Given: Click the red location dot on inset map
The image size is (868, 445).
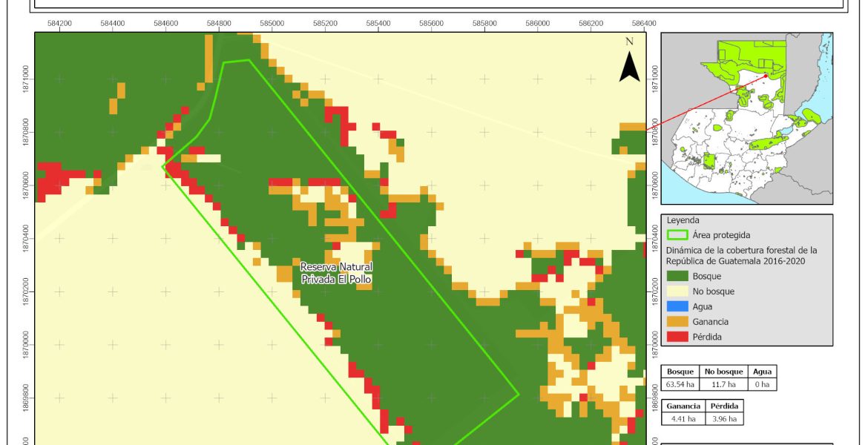Looking at the screenshot, I should [x=766, y=75].
